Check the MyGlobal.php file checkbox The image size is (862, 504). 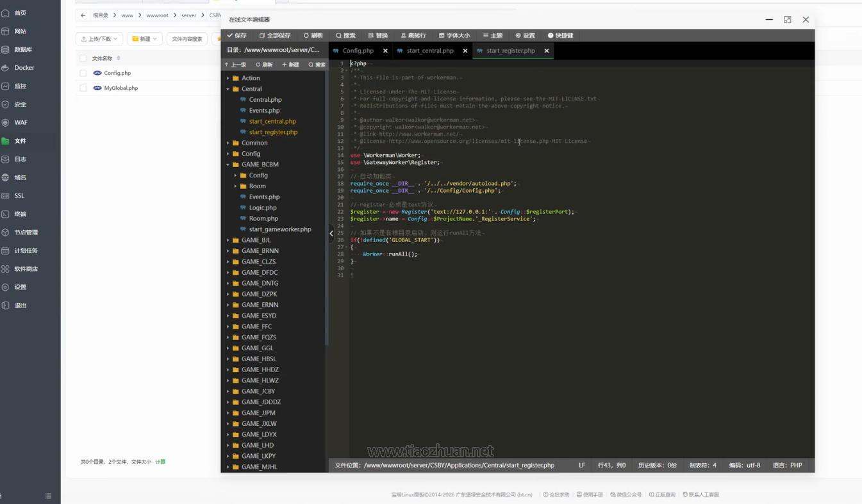tap(83, 88)
